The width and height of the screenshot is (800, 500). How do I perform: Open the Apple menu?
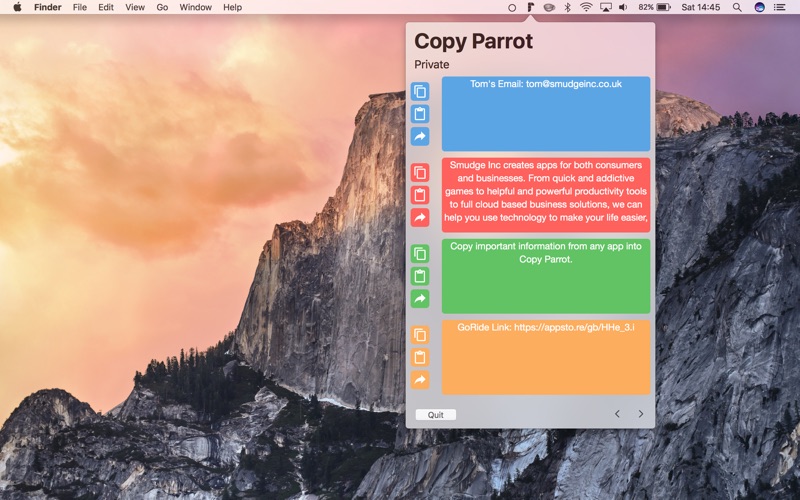tap(17, 7)
